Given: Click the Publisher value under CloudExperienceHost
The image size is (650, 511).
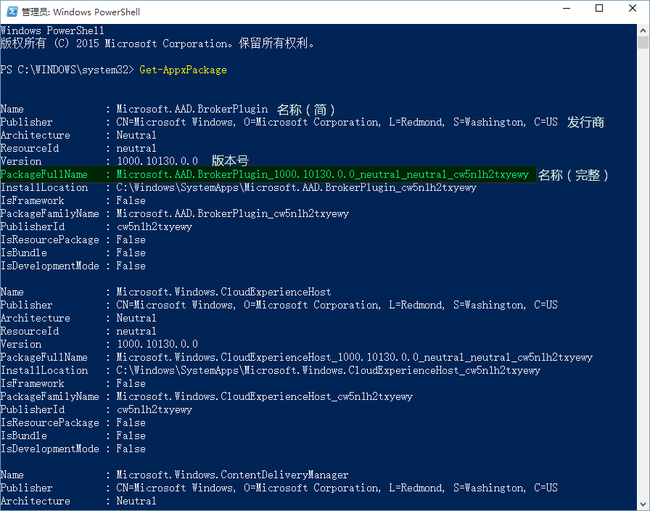Looking at the screenshot, I should click(x=337, y=305).
